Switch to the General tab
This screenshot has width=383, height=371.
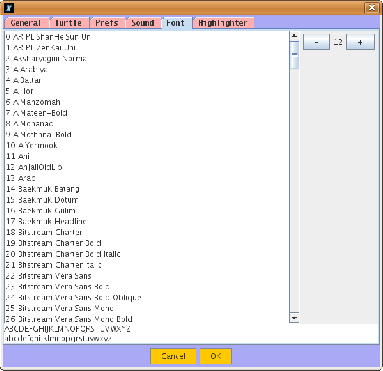click(x=26, y=23)
